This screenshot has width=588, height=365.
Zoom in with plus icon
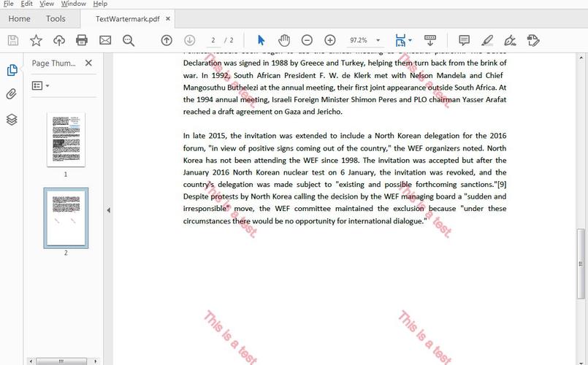330,40
